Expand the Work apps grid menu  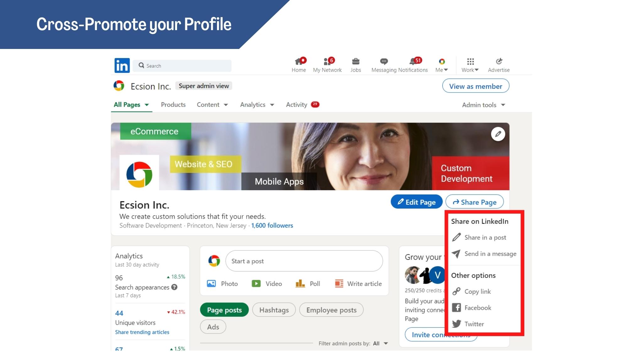tap(470, 65)
